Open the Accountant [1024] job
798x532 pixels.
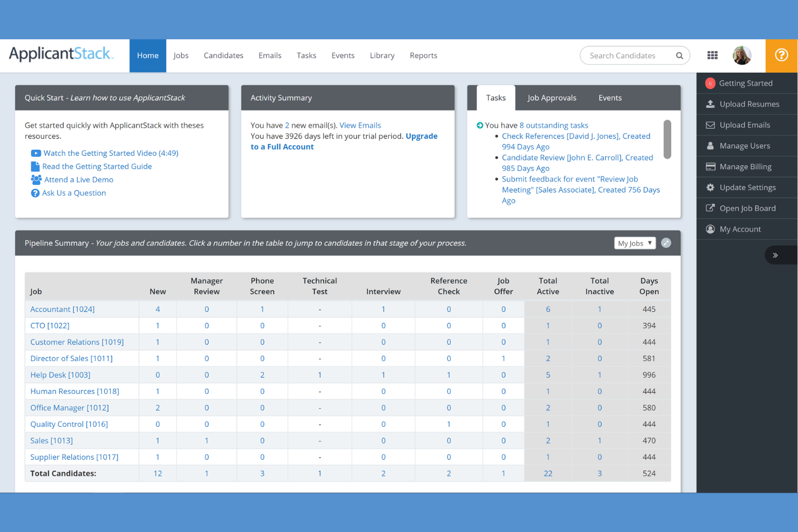pos(63,309)
